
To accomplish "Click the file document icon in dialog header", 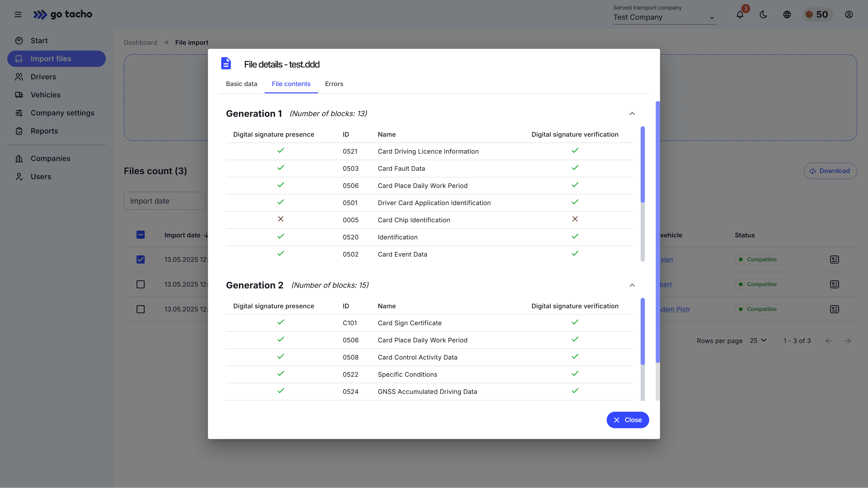I will [x=226, y=63].
